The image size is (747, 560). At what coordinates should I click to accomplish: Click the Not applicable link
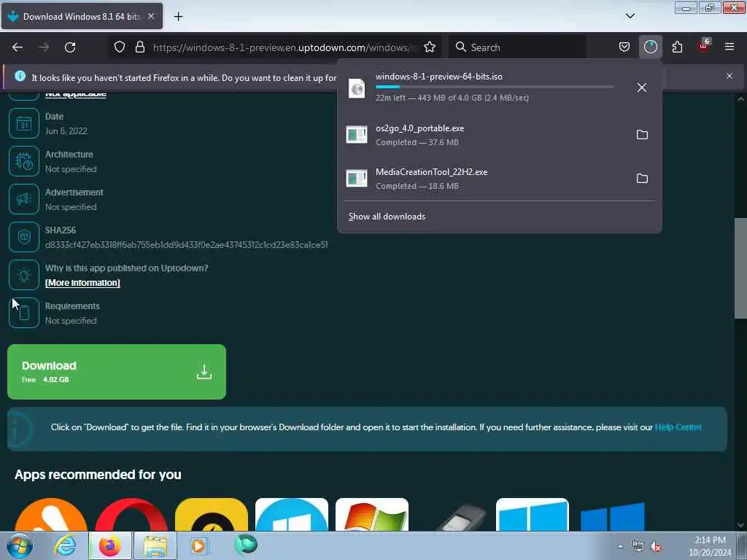(75, 94)
